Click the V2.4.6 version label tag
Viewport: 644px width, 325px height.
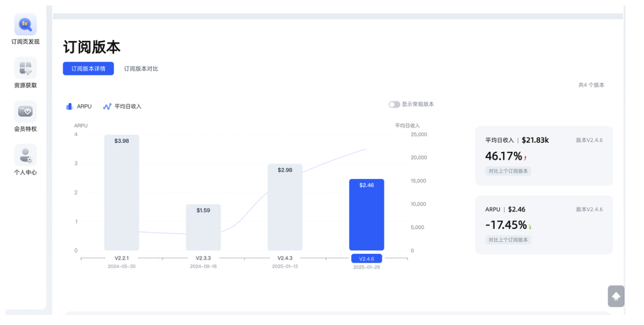(366, 258)
